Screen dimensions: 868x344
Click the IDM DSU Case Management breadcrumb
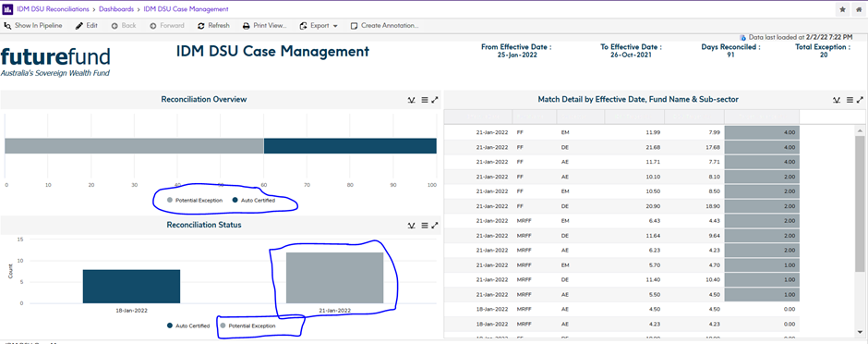pos(186,9)
